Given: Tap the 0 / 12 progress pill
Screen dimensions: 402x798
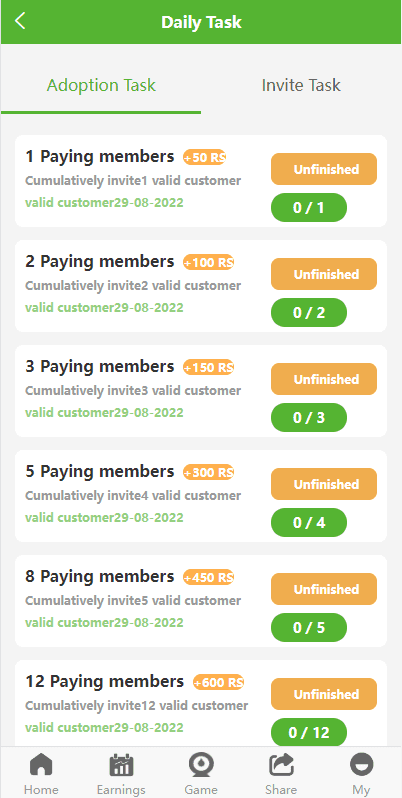Looking at the screenshot, I should tap(309, 733).
